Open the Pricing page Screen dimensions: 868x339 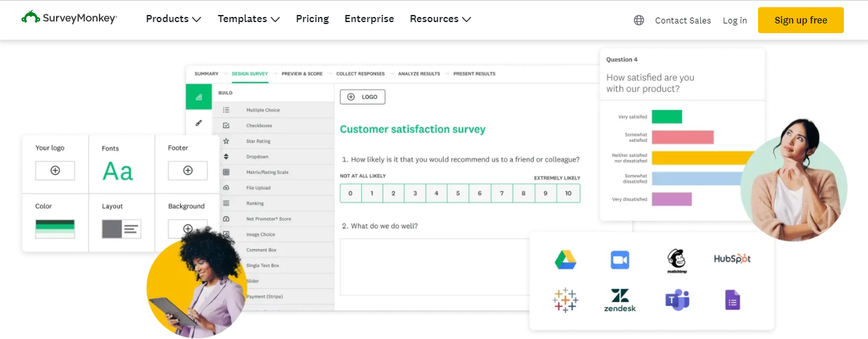pyautogui.click(x=312, y=19)
